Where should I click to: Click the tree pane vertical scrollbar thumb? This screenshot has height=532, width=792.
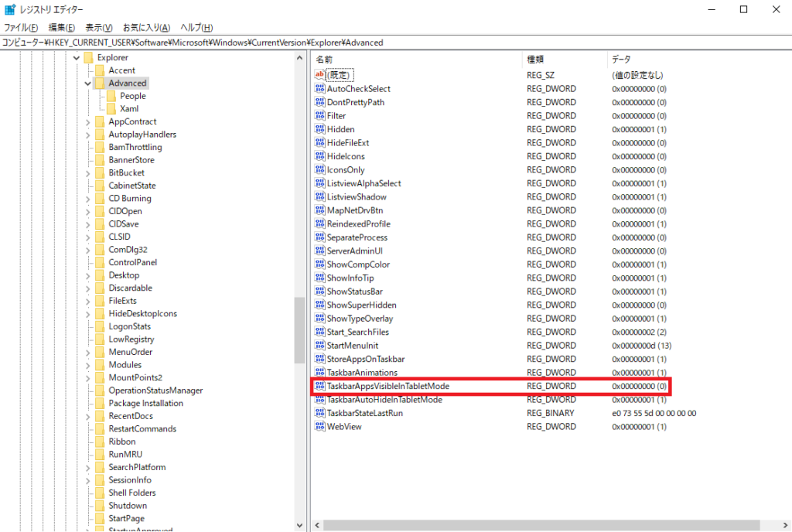click(299, 330)
